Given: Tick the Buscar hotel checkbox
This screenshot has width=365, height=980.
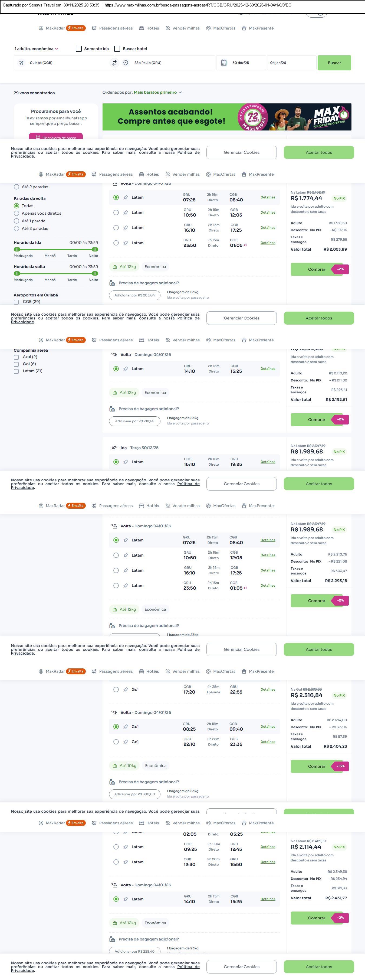Looking at the screenshot, I should tap(117, 49).
